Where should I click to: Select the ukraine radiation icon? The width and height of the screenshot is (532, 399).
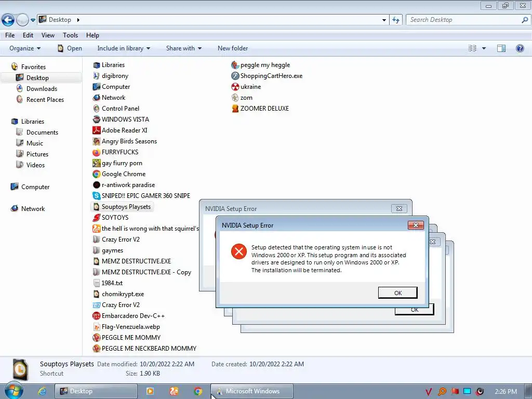tap(235, 87)
